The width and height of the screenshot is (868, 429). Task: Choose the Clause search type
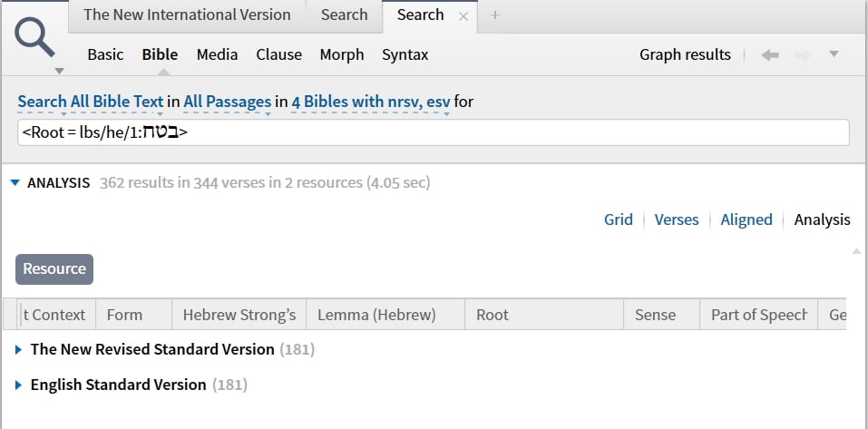[278, 54]
